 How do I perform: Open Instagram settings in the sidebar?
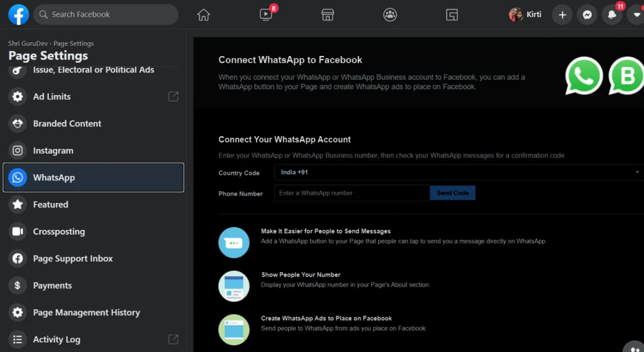pyautogui.click(x=53, y=151)
